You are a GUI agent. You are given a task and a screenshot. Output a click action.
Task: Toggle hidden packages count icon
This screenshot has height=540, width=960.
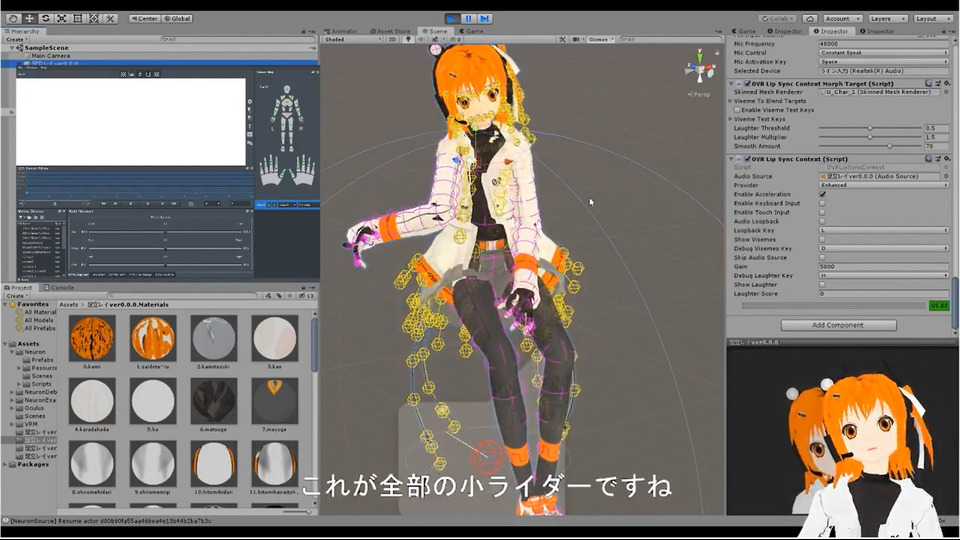coord(307,296)
